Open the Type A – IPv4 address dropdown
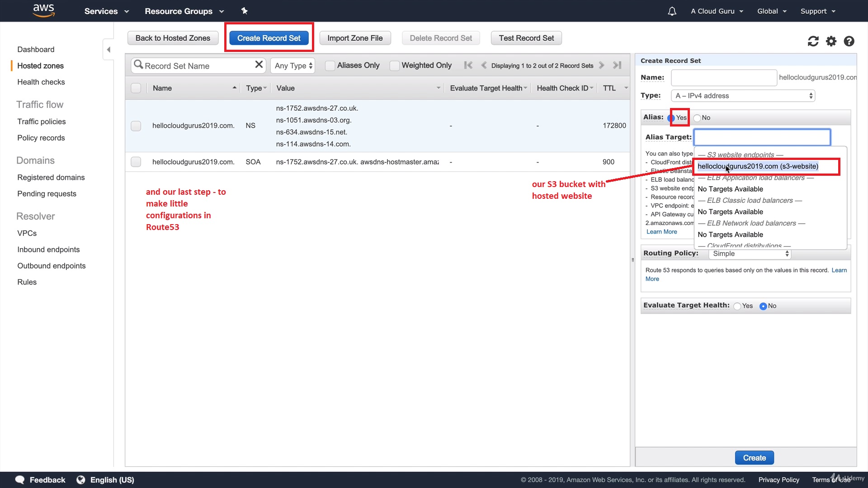 [x=743, y=96]
